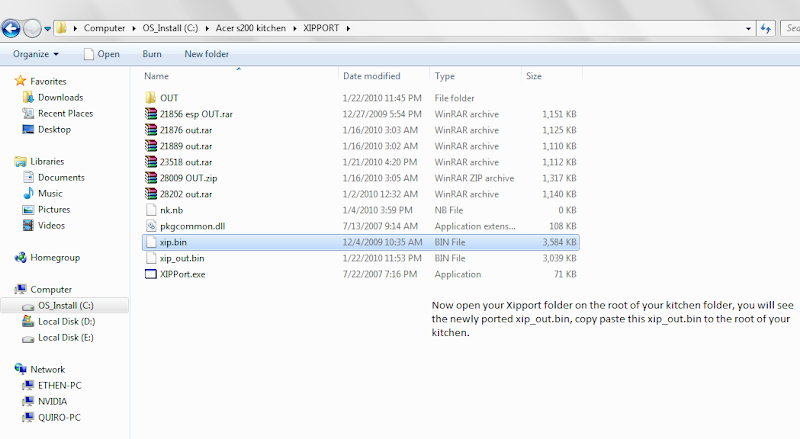Select 21876 out.rar archive icon
800x439 pixels.
[x=151, y=130]
